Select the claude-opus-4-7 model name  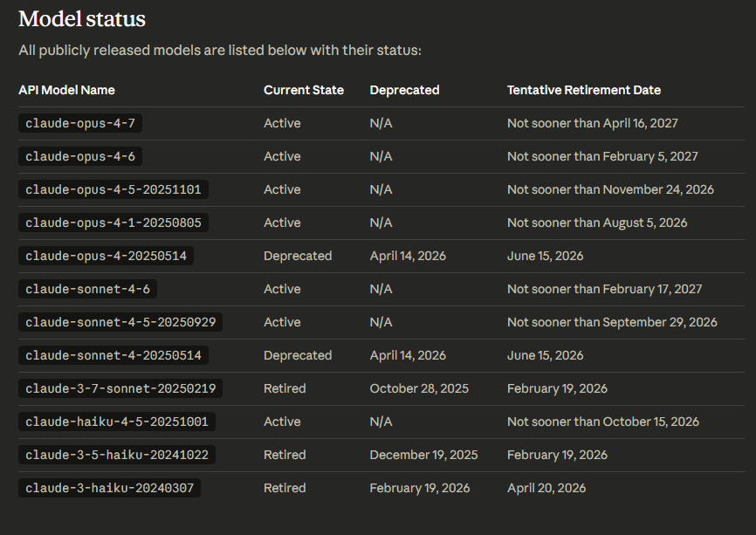click(80, 123)
